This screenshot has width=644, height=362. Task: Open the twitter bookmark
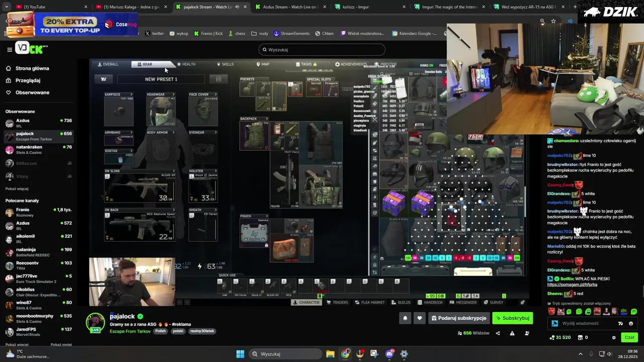tap(154, 33)
